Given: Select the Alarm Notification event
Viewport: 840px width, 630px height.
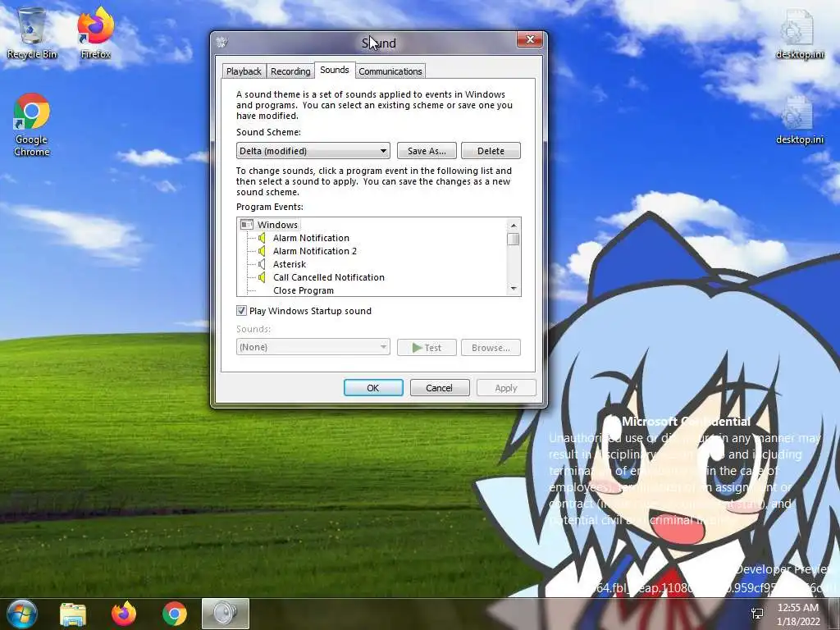Looking at the screenshot, I should pyautogui.click(x=311, y=238).
